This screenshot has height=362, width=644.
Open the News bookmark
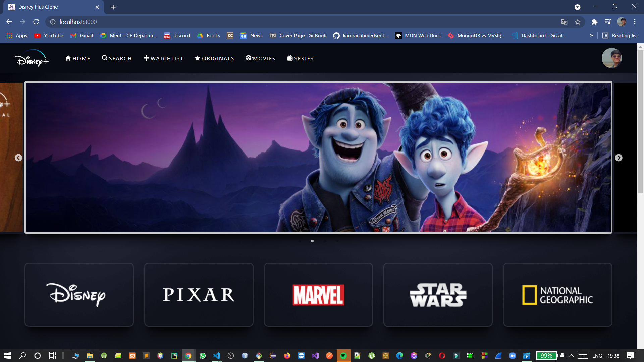pos(251,36)
